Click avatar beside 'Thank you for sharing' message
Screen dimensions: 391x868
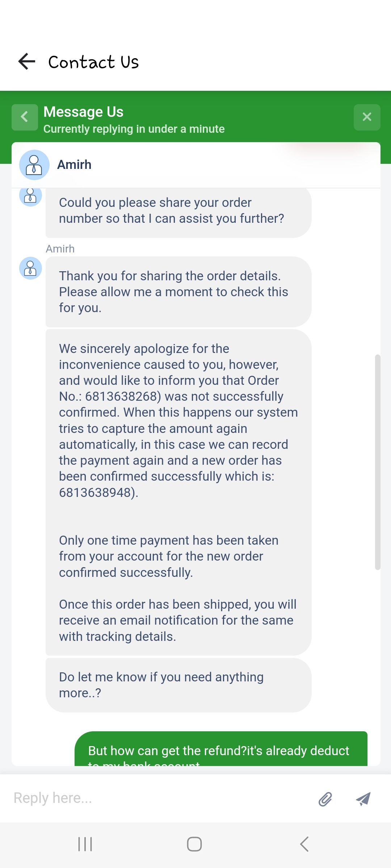(30, 268)
